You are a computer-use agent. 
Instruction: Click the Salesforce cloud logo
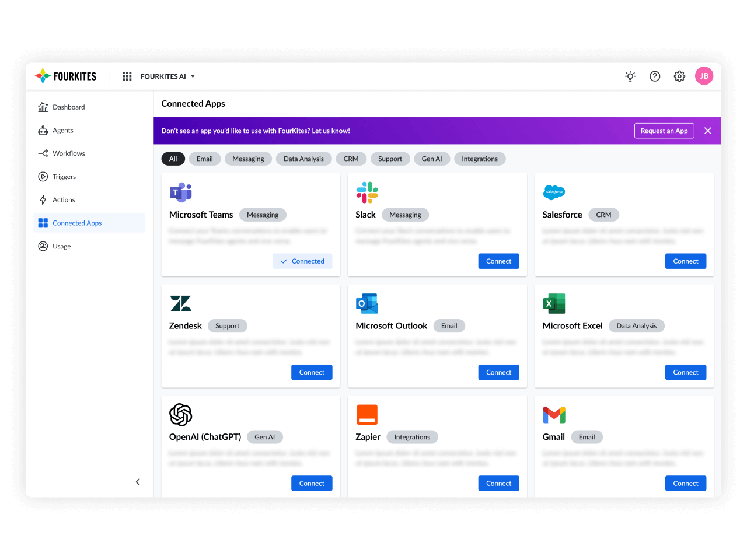click(x=554, y=192)
